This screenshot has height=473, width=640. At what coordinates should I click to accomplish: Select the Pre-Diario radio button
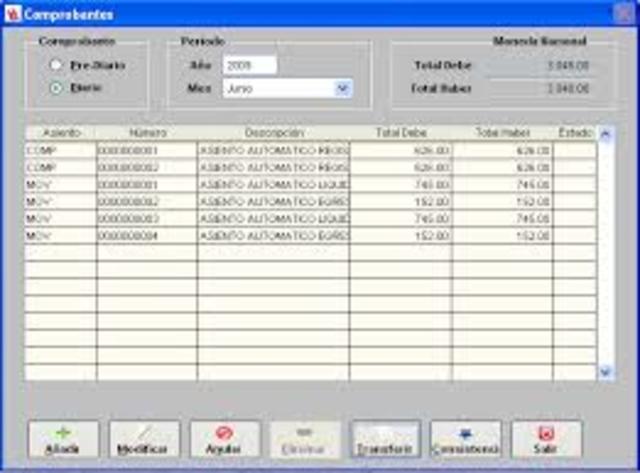[x=56, y=65]
